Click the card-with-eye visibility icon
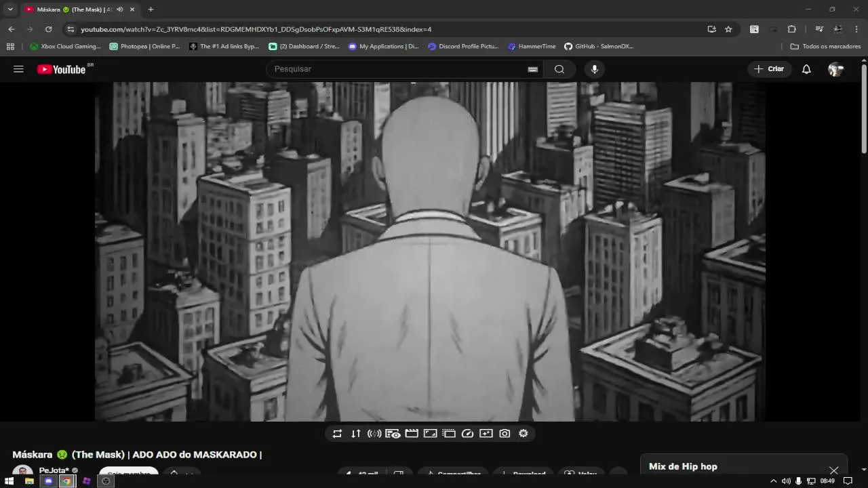The height and width of the screenshot is (488, 868). pos(393,434)
